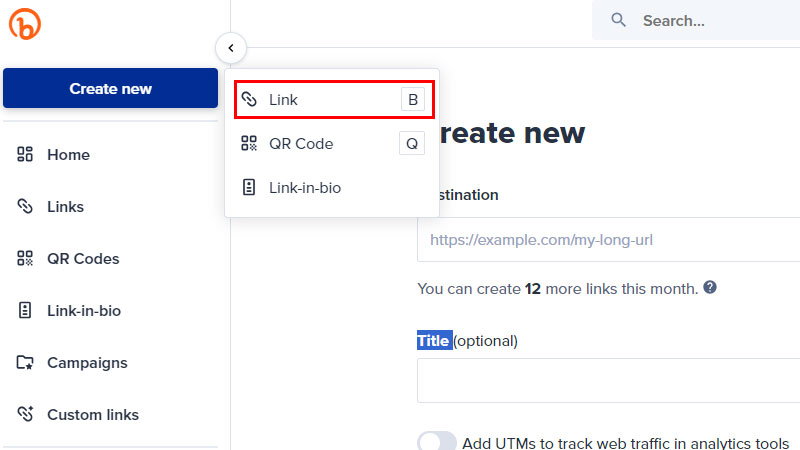Click the Home grid icon in sidebar
This screenshot has height=450, width=800.
[x=25, y=155]
